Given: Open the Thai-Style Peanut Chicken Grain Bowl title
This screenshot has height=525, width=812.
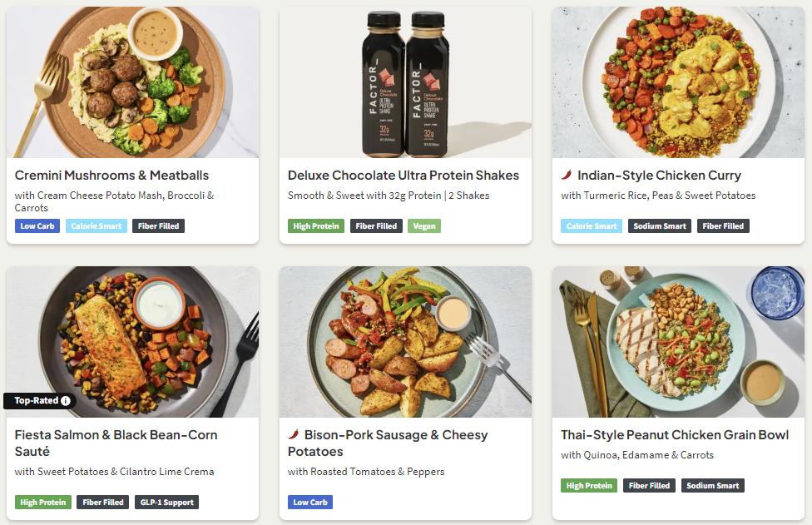Looking at the screenshot, I should 674,435.
